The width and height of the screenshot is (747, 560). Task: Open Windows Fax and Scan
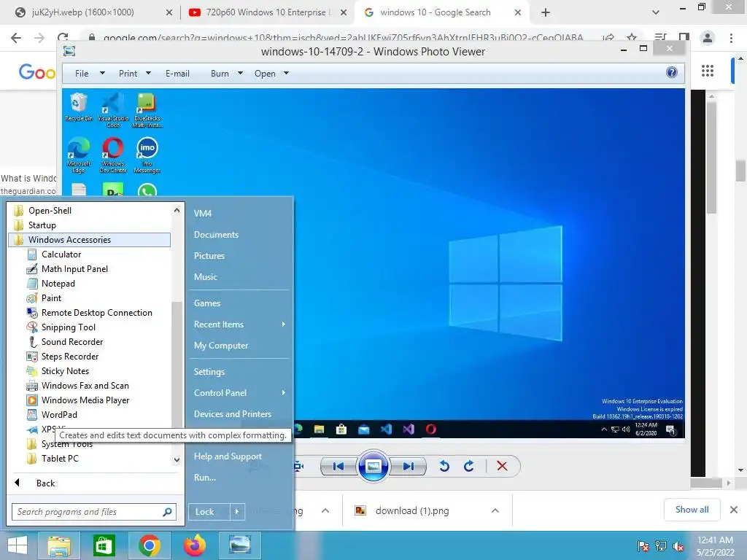[x=85, y=386]
